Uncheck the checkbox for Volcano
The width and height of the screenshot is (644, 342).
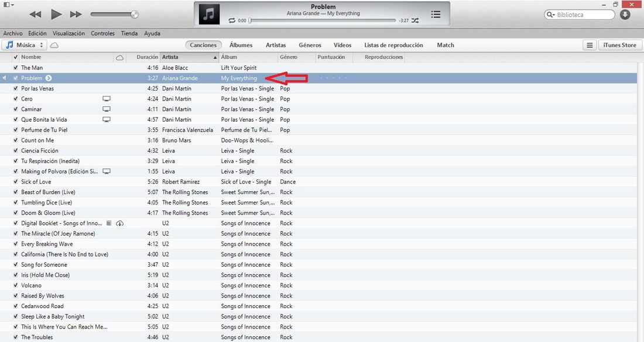point(16,285)
